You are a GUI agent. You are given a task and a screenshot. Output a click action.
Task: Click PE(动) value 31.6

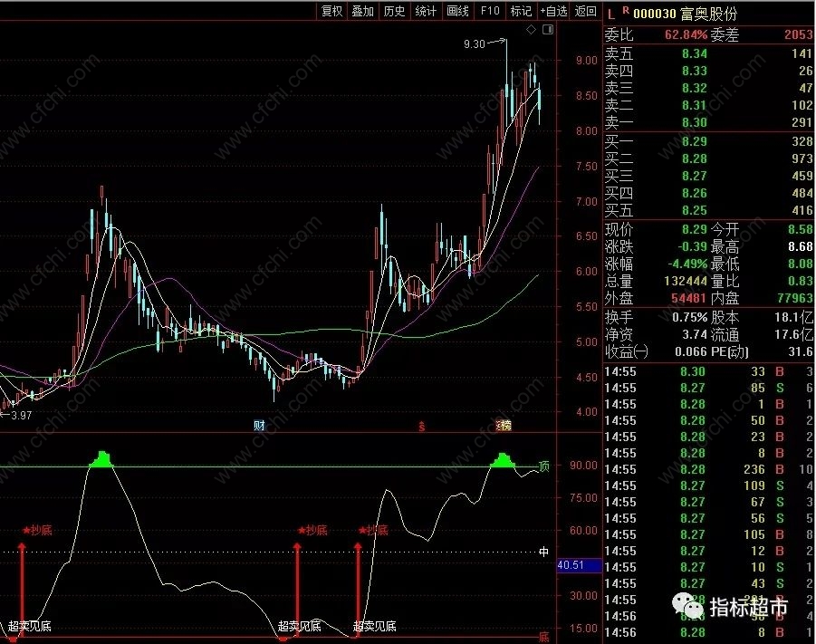(x=801, y=352)
